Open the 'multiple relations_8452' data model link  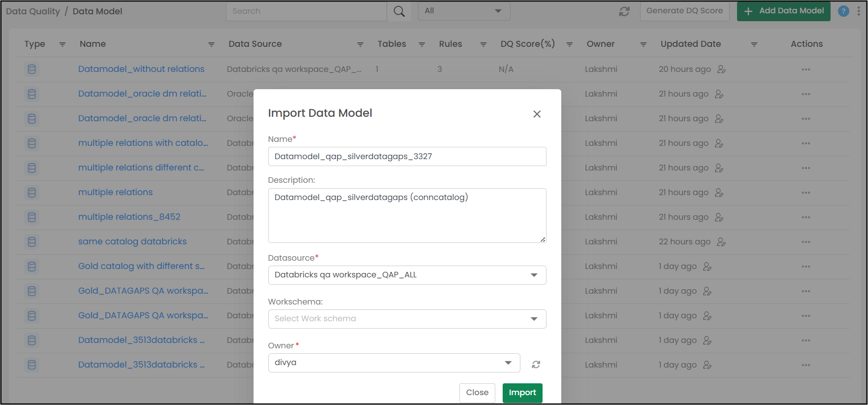[x=129, y=217]
